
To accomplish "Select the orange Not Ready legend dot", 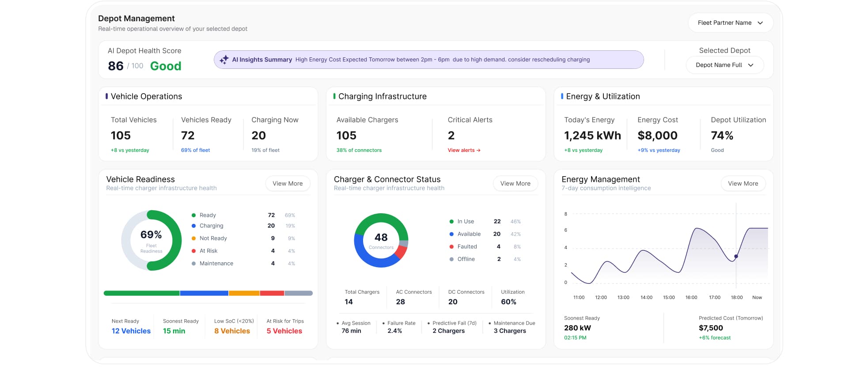I will click(193, 238).
